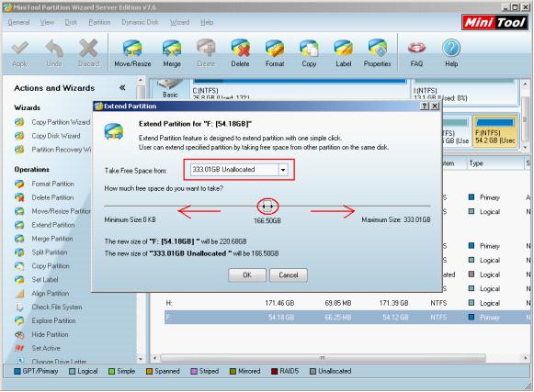Click sidebar scrollbar down arrow
This screenshot has height=392, width=534.
[x=141, y=359]
